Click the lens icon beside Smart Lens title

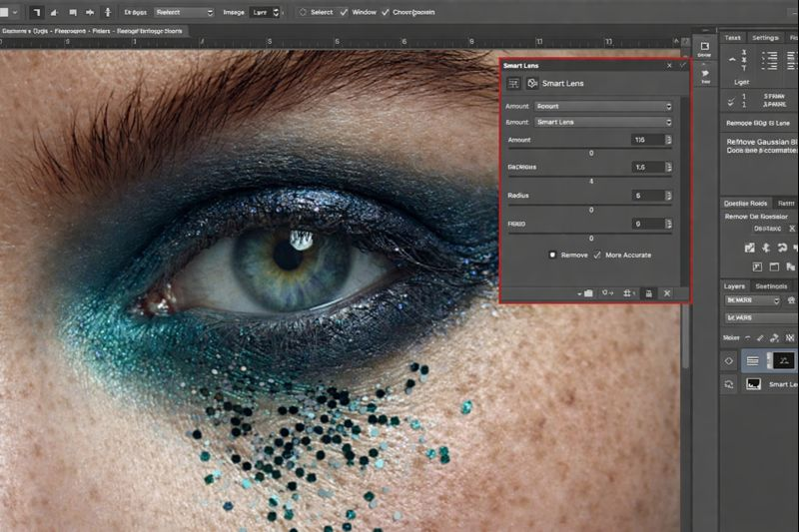click(x=532, y=84)
